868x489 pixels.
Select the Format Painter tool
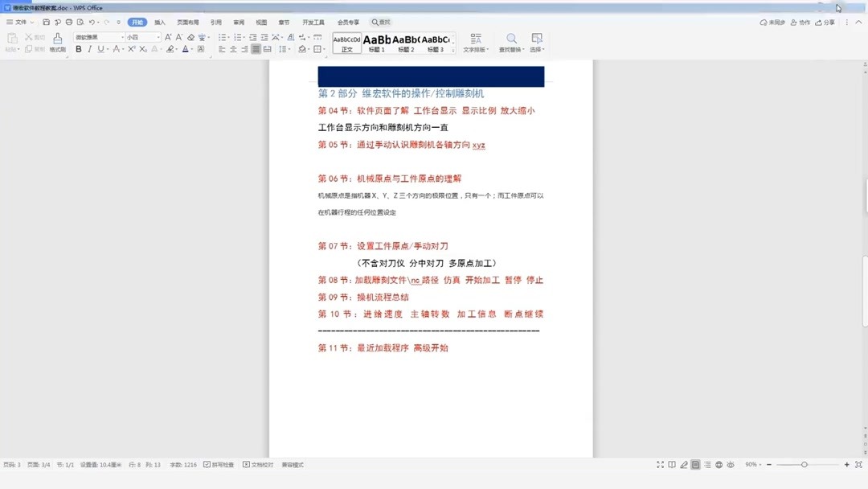(x=56, y=41)
